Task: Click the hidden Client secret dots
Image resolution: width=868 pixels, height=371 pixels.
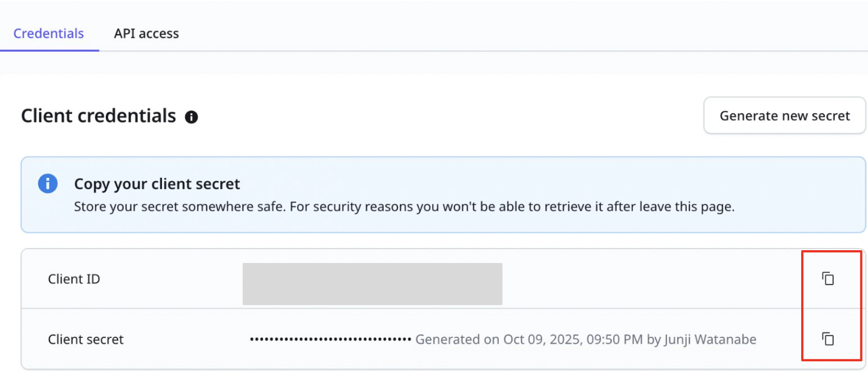Action: [x=329, y=339]
